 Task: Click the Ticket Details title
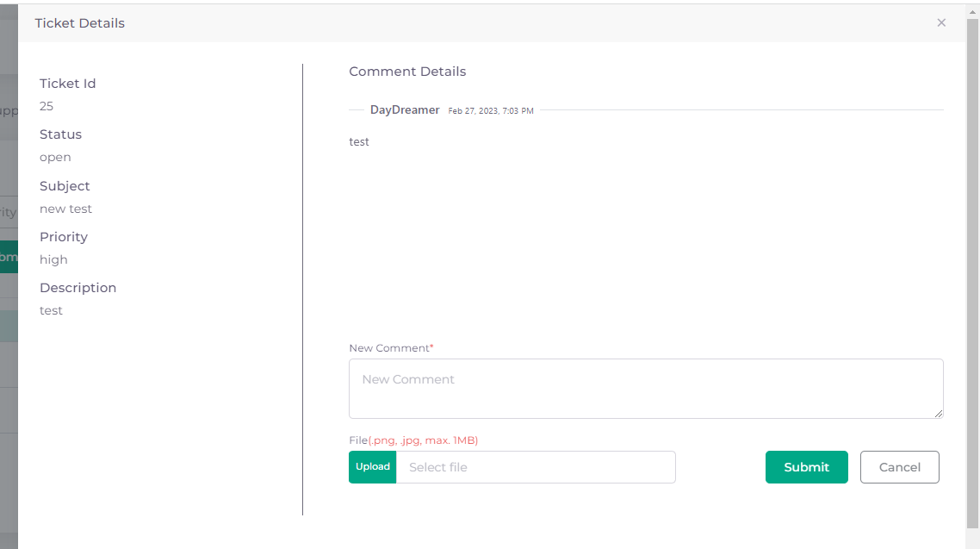(79, 23)
